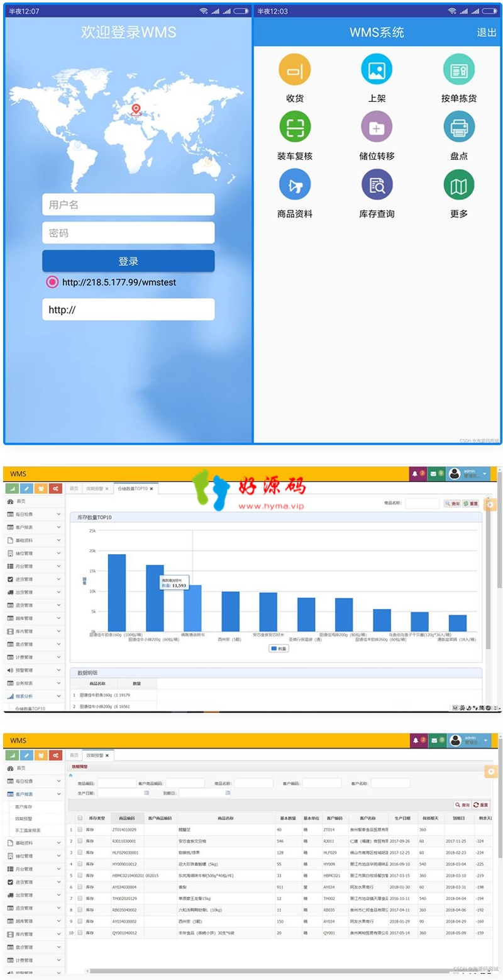Select the http://218.5.177.99/wmstest radio button
This screenshot has width=503, height=980.
coord(52,282)
